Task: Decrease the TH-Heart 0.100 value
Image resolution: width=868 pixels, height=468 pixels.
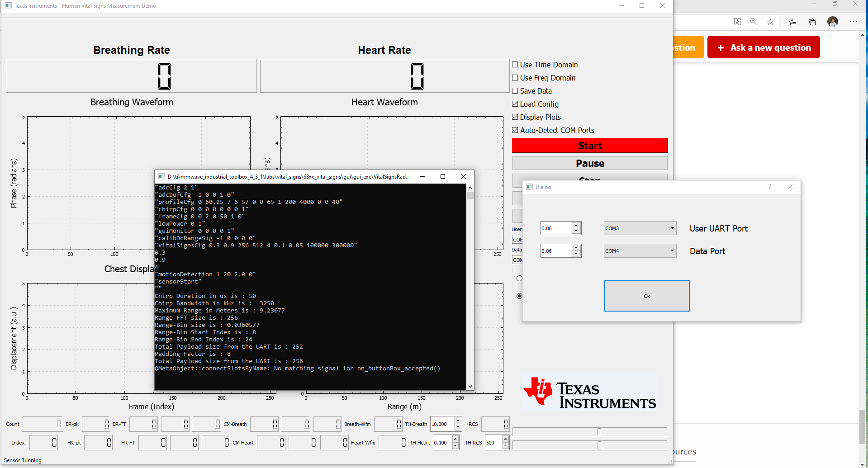Action: [x=455, y=446]
